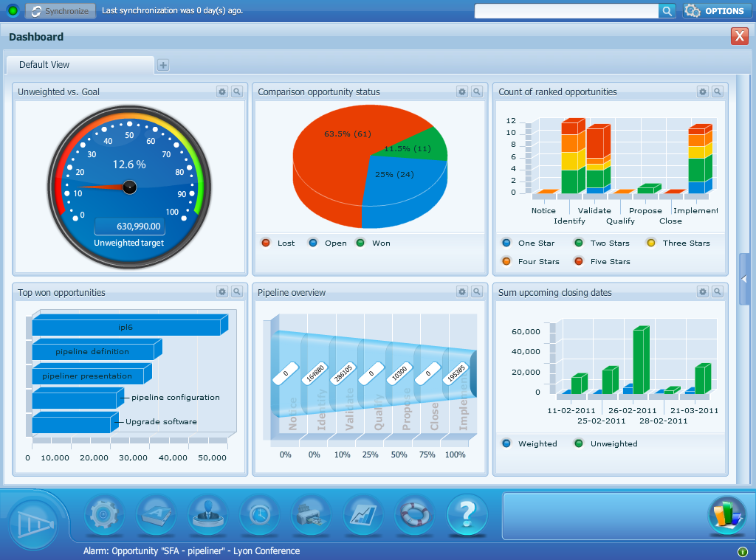Click the Alarm Lyon Conference message
The height and width of the screenshot is (560, 756).
coord(191,551)
